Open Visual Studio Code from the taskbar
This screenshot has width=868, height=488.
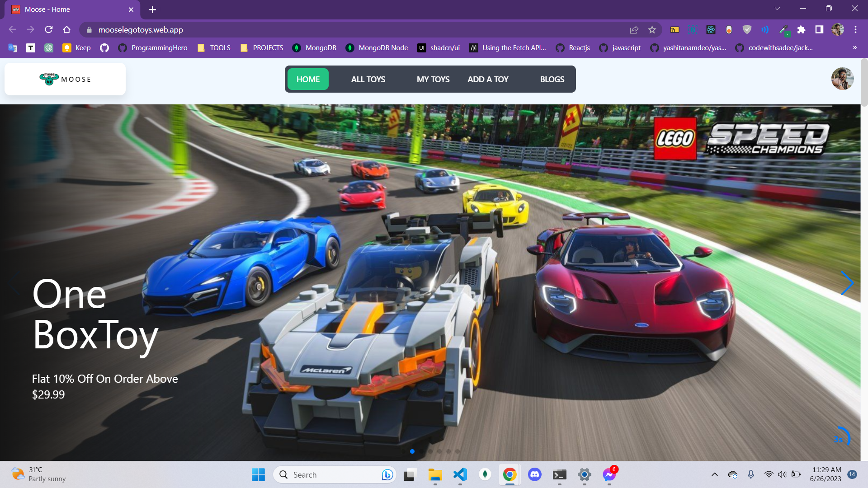[x=460, y=474]
